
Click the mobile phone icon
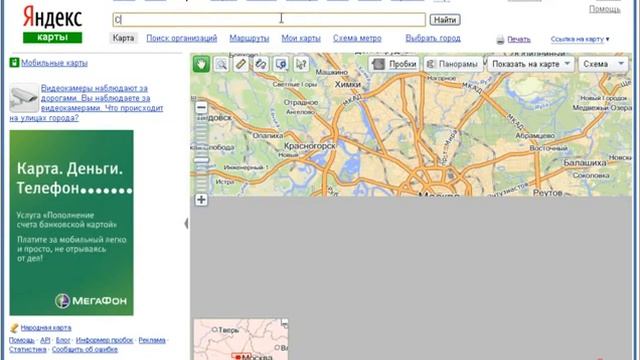pos(14,62)
